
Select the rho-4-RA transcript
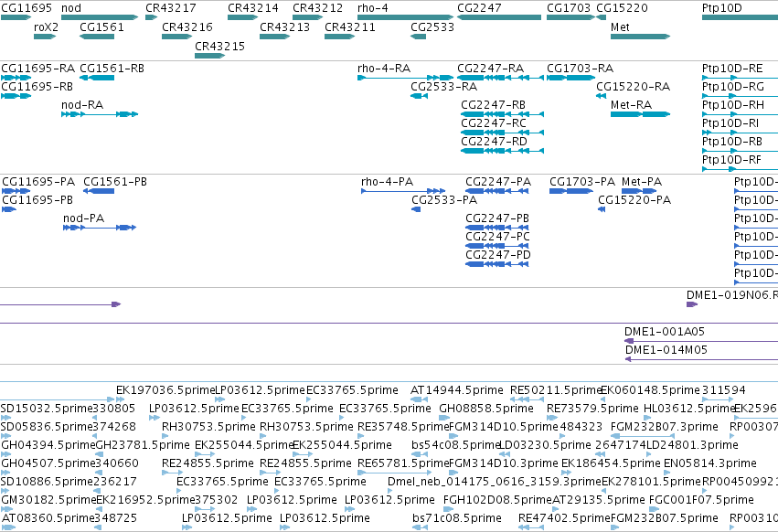[406, 78]
